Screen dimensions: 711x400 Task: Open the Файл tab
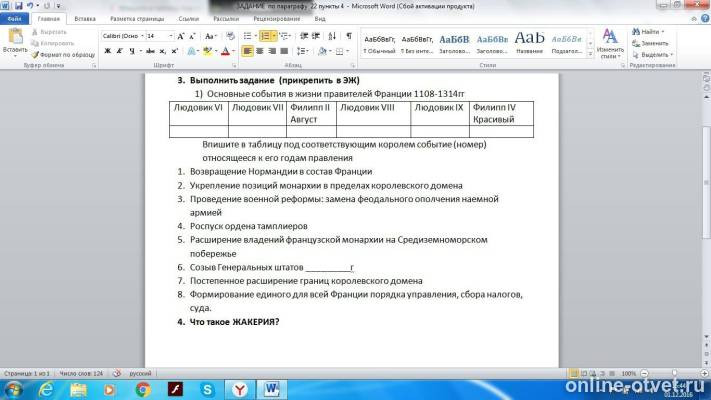[15, 19]
